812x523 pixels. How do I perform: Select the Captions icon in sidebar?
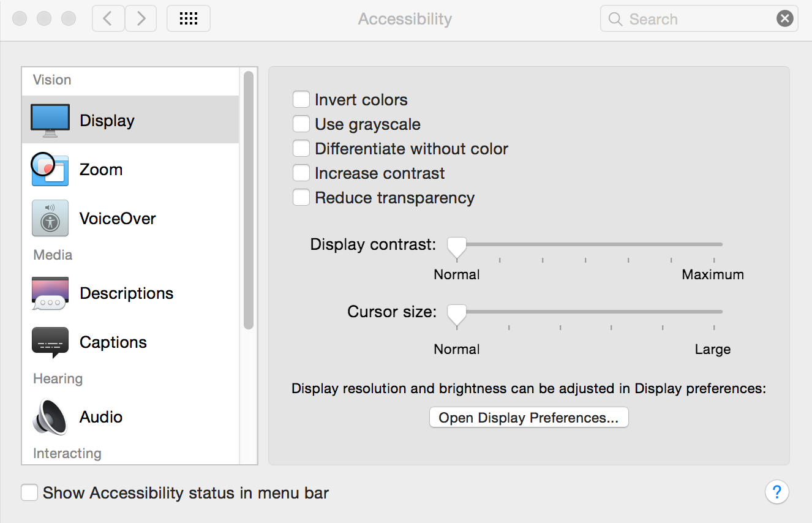tap(50, 342)
